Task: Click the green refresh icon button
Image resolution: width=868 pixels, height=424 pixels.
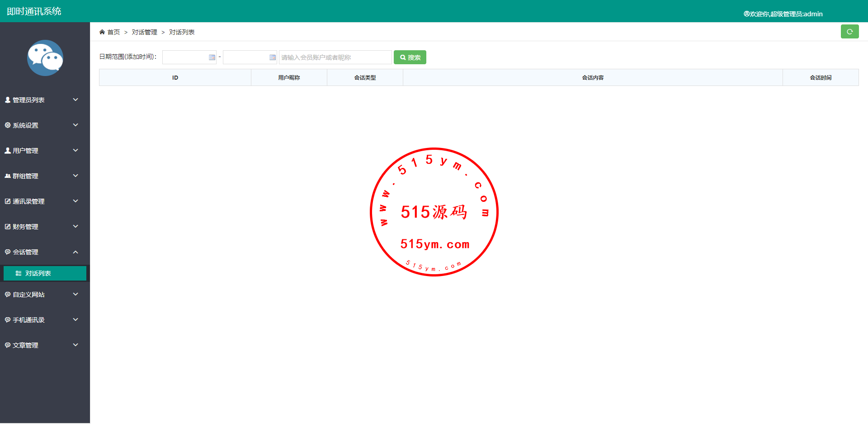Action: click(849, 32)
